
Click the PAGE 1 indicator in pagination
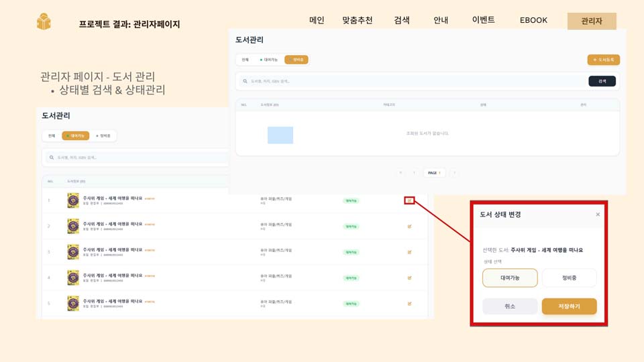tap(434, 173)
